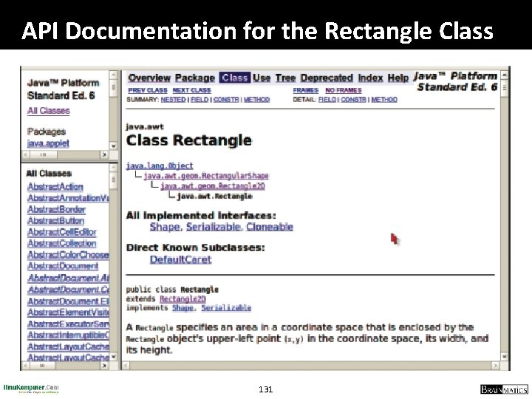
Task: Open the DefaultCaret subclass link
Action: point(181,259)
